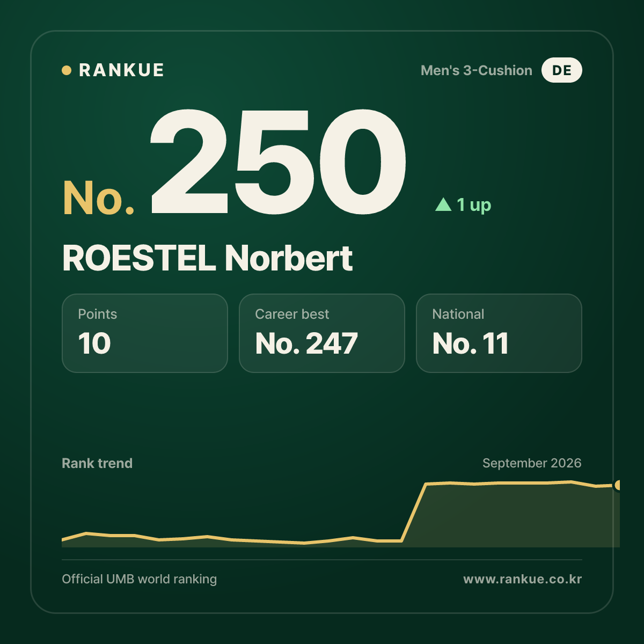Image resolution: width=644 pixels, height=644 pixels.
Task: Click the 1 up change text
Action: click(x=474, y=204)
